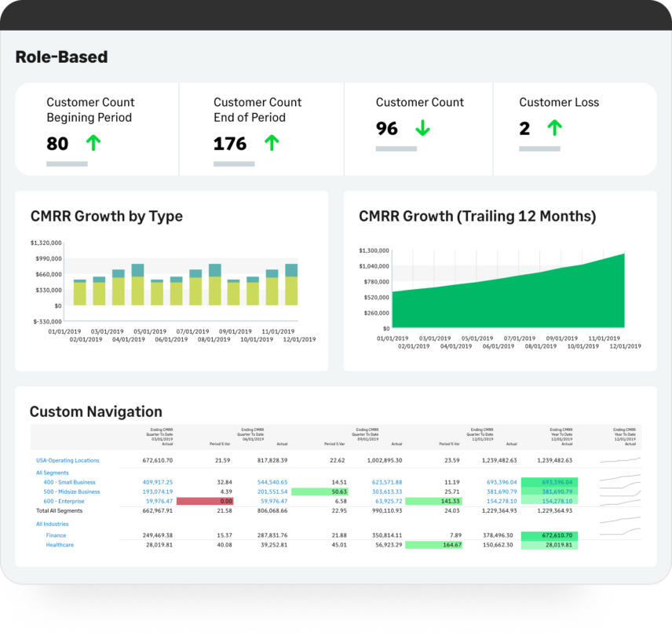This screenshot has height=636, width=672.
Task: Click the red 0.00 variance cell
Action: (205, 501)
